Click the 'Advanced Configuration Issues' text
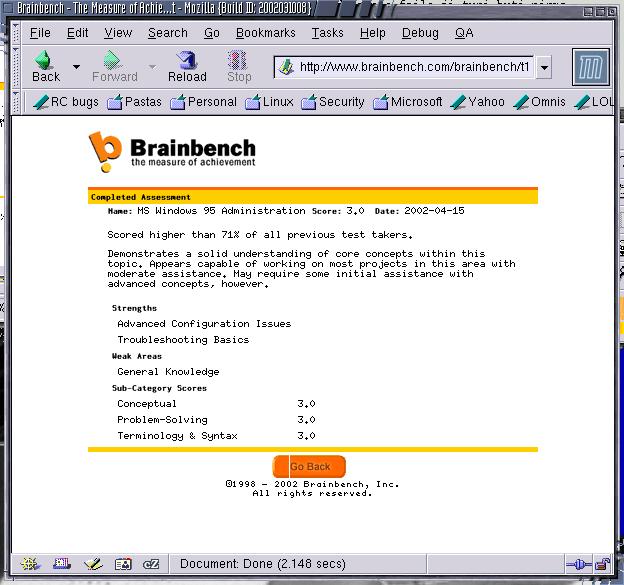 coord(204,324)
